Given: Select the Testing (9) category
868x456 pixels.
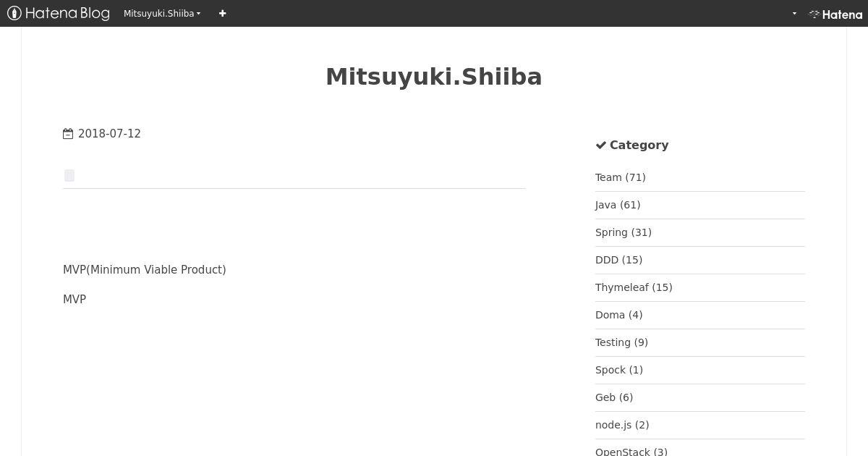Looking at the screenshot, I should (x=621, y=342).
